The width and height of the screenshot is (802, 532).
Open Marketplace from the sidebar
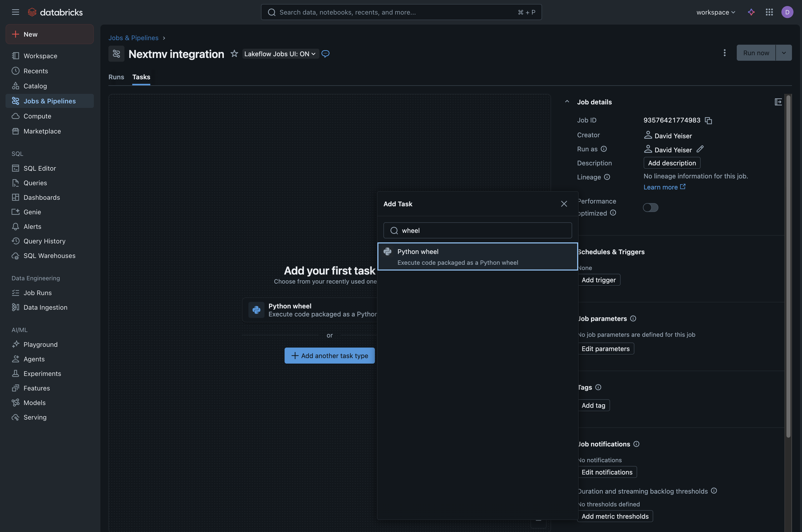coord(42,131)
